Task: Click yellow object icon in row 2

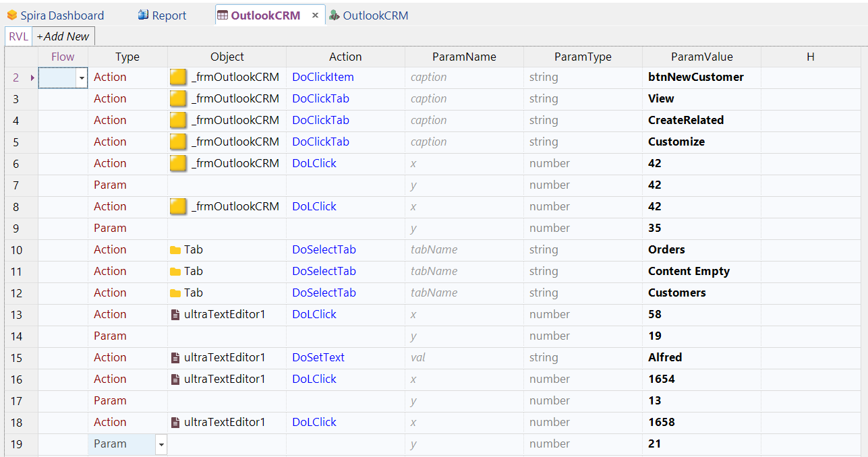Action: pos(178,78)
